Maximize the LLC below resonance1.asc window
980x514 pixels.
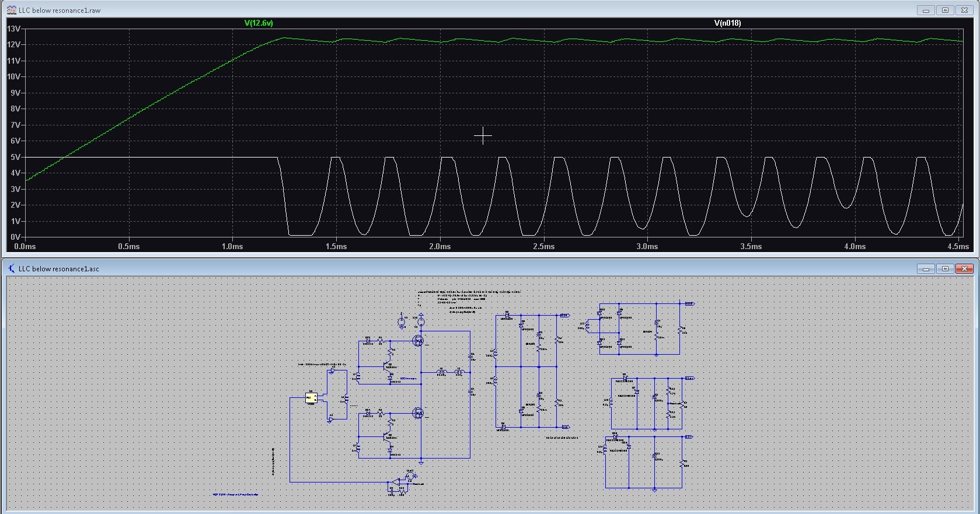[945, 268]
